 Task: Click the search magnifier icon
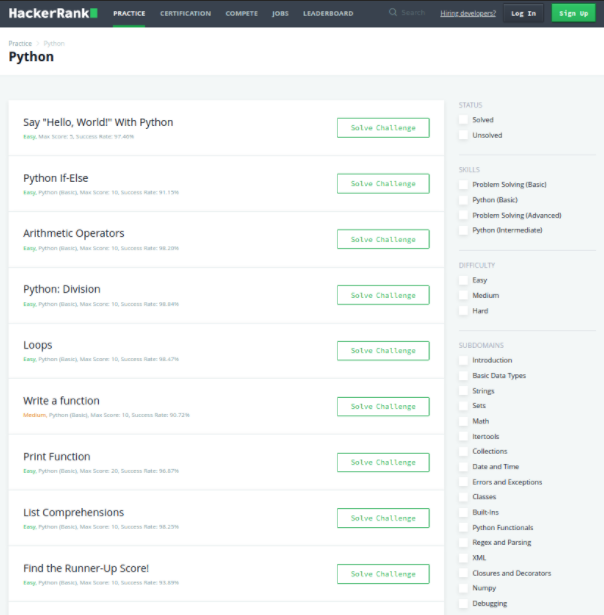[x=393, y=13]
